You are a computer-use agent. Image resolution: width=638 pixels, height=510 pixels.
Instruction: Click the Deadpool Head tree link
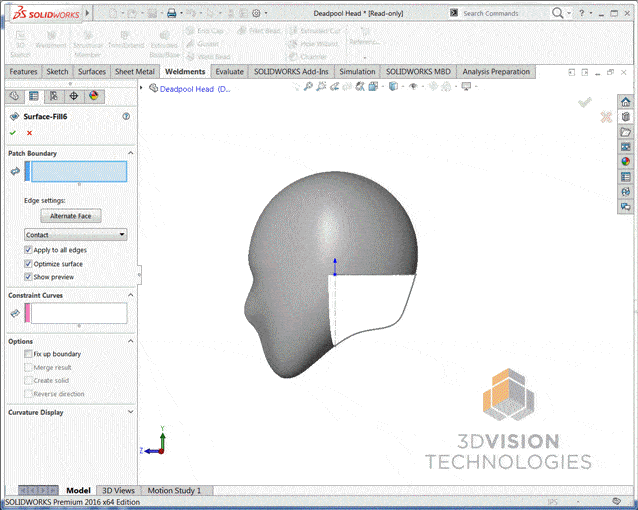195,89
